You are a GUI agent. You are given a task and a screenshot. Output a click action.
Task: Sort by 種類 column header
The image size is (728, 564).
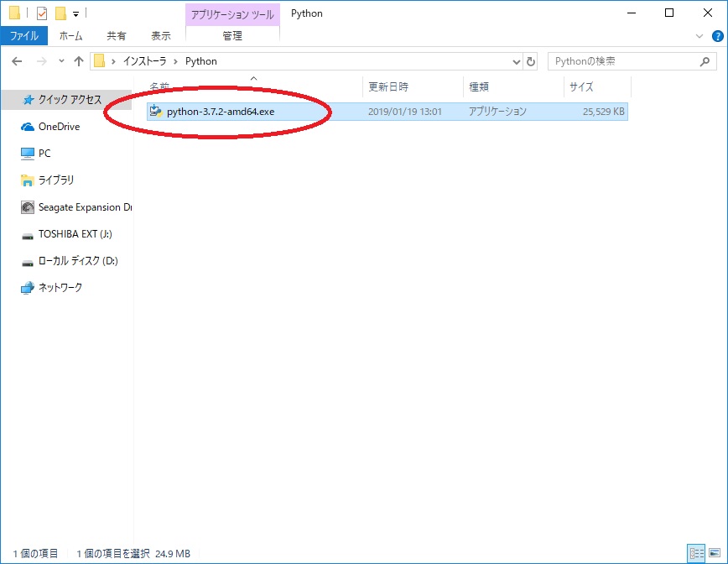coord(479,87)
